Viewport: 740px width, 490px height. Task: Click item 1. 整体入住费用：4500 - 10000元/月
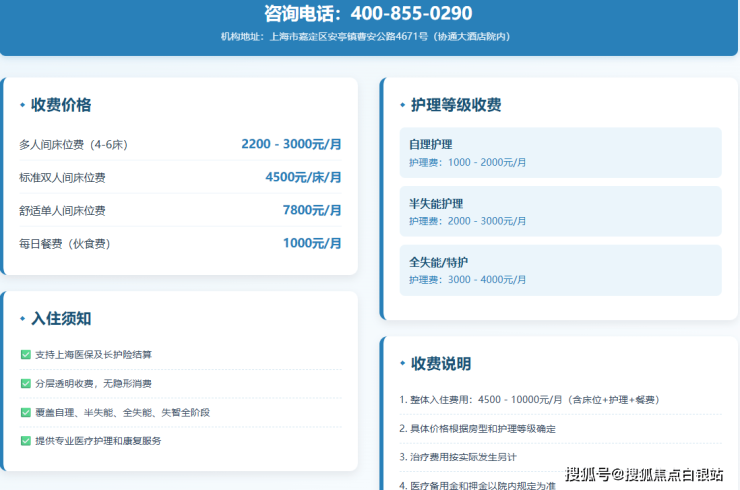point(530,400)
